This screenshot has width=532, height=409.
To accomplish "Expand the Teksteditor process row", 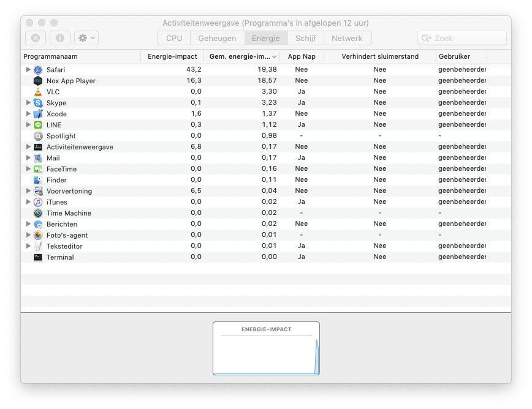I will pyautogui.click(x=28, y=246).
